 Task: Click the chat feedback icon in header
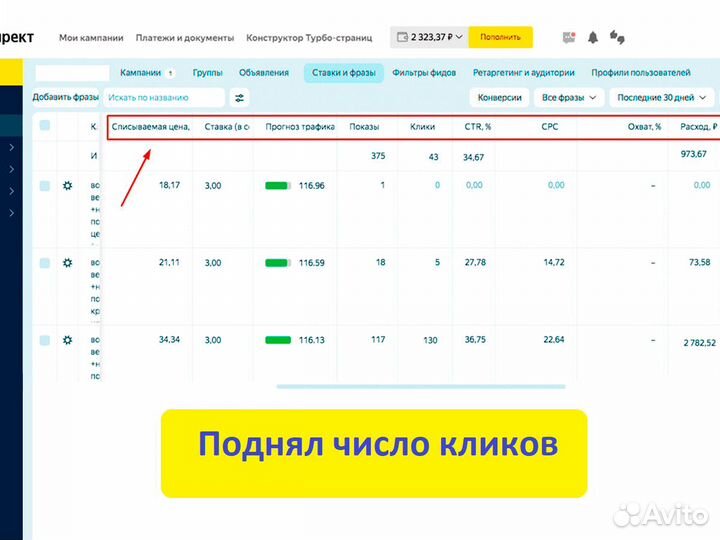617,37
